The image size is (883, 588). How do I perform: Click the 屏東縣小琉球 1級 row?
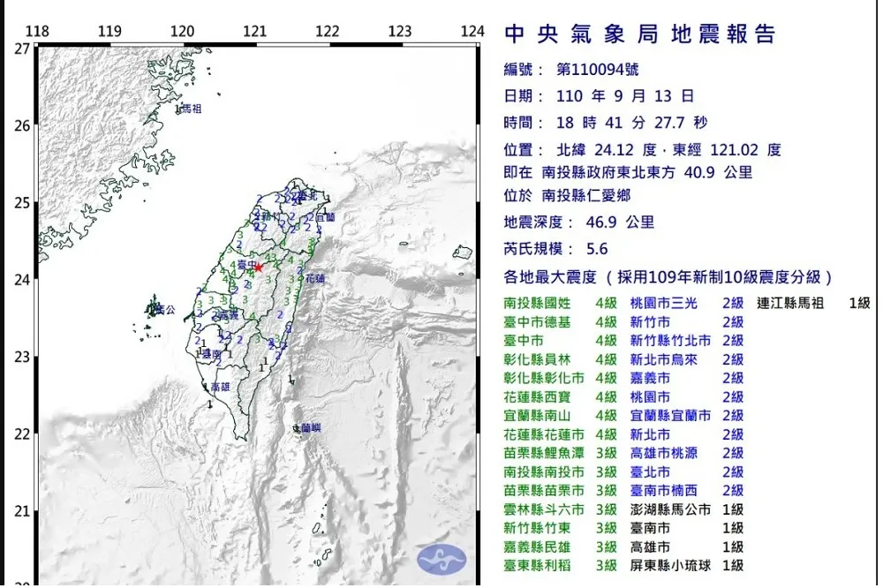(686, 565)
